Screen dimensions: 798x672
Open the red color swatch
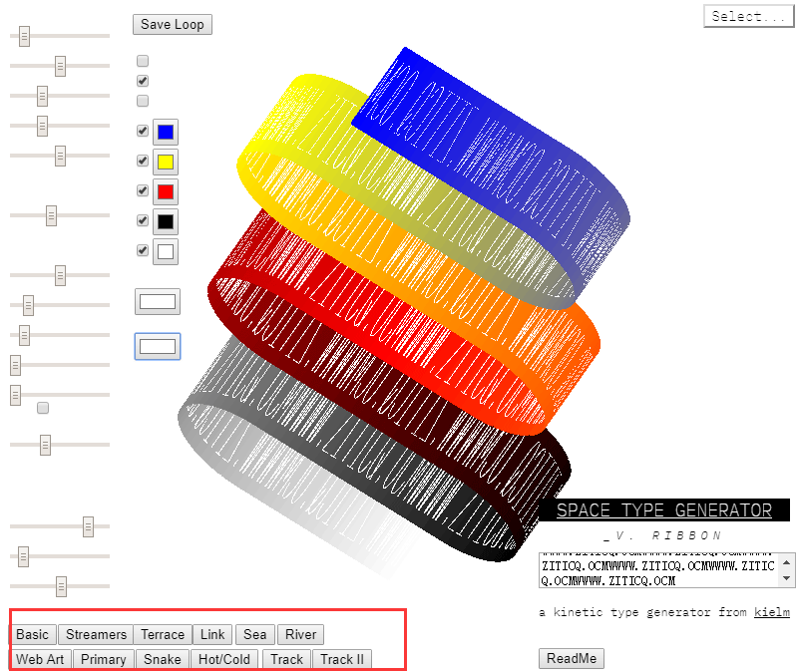point(166,191)
